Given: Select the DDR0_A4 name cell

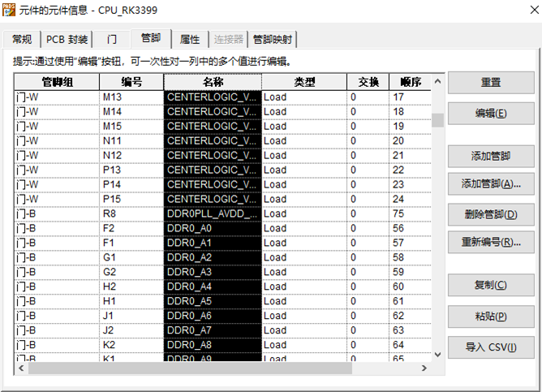Looking at the screenshot, I should tap(213, 286).
